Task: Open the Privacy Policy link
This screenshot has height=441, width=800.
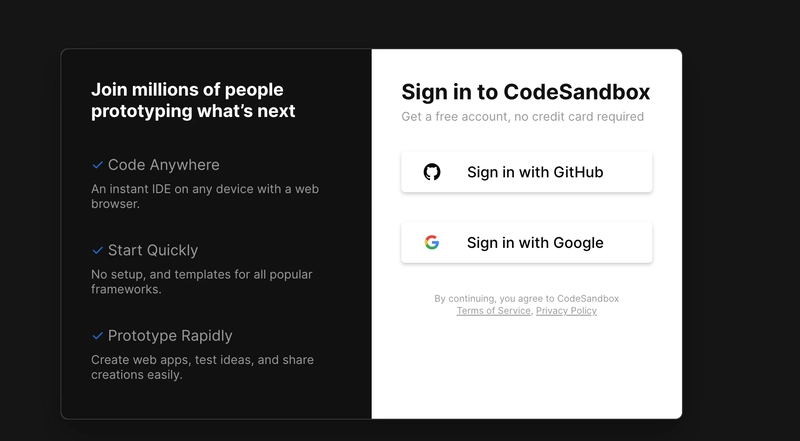Action: 566,311
